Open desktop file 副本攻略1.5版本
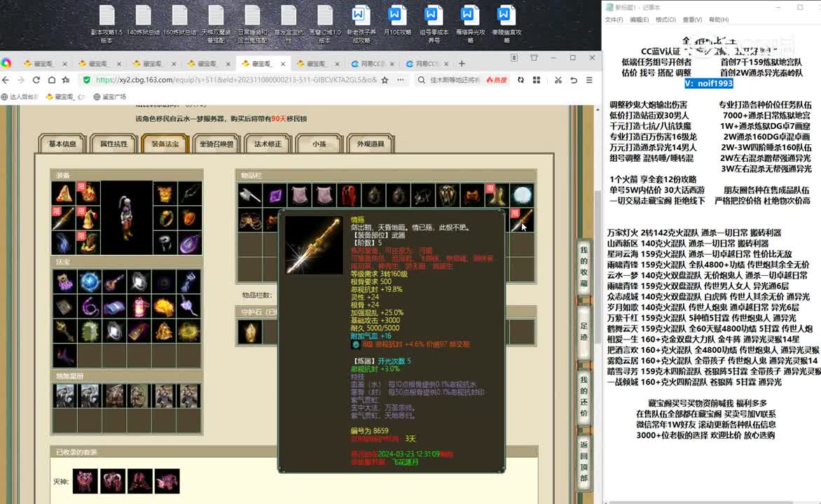The height and width of the screenshot is (504, 821). coord(106,24)
